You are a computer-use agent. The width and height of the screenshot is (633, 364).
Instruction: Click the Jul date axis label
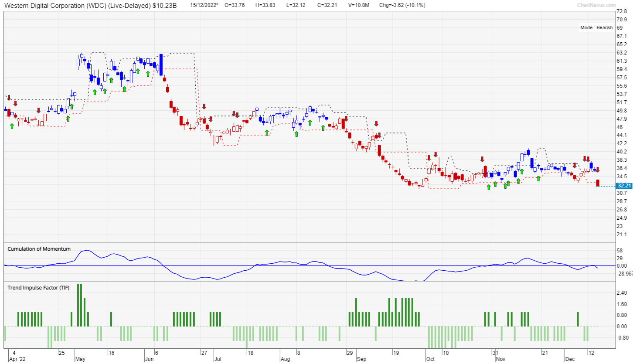[x=218, y=360]
